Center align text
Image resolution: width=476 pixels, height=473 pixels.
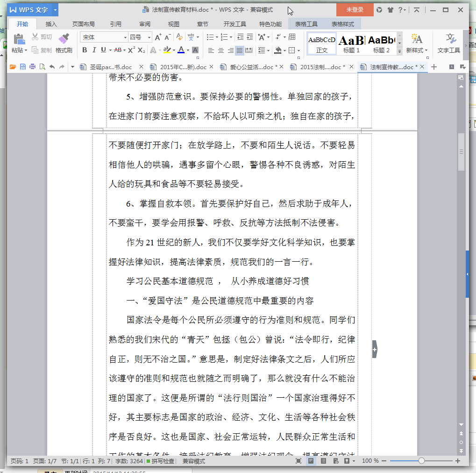[x=221, y=50]
